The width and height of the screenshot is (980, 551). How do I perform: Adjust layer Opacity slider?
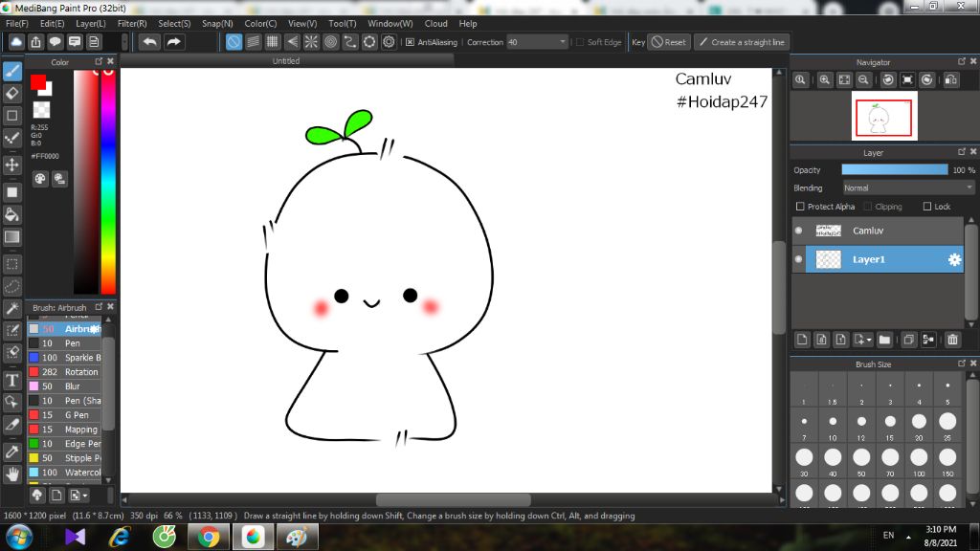[895, 170]
